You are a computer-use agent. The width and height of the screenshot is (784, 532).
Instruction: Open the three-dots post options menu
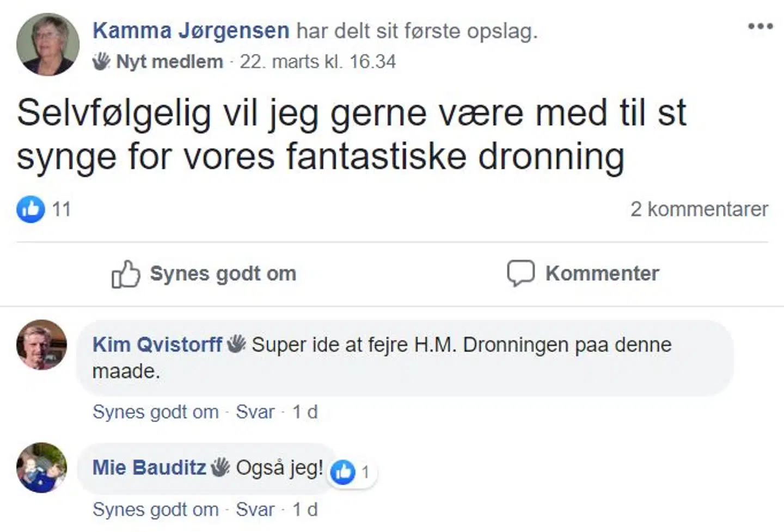(760, 26)
